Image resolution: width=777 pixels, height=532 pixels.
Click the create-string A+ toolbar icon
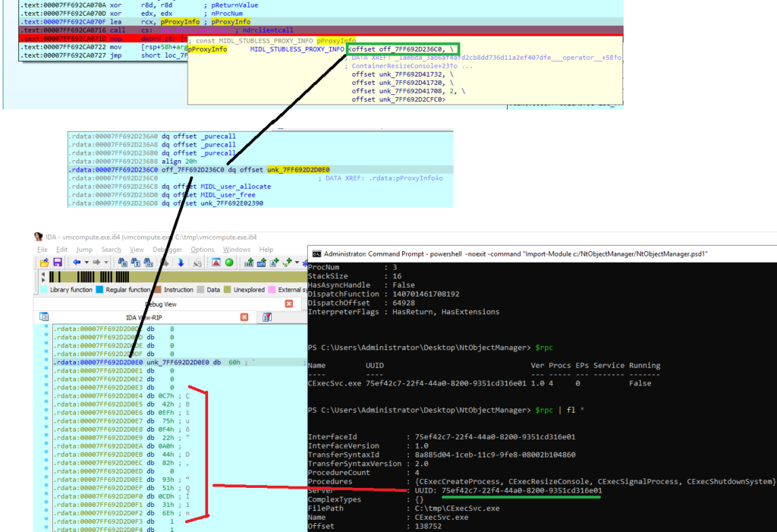click(272, 262)
